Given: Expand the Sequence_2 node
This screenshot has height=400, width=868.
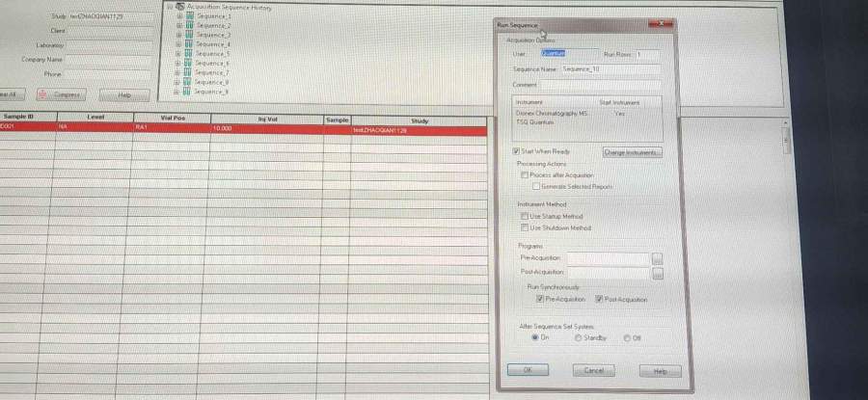Looking at the screenshot, I should [x=179, y=25].
